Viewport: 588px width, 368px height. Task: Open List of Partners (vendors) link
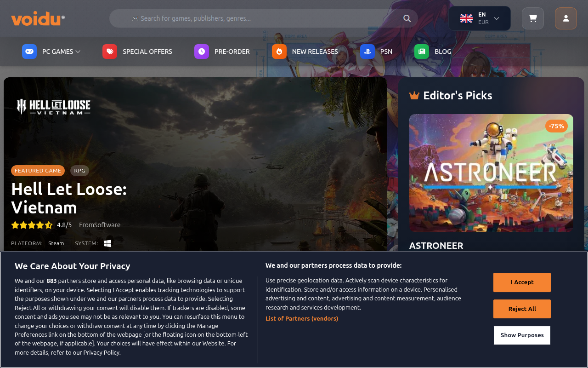point(302,318)
